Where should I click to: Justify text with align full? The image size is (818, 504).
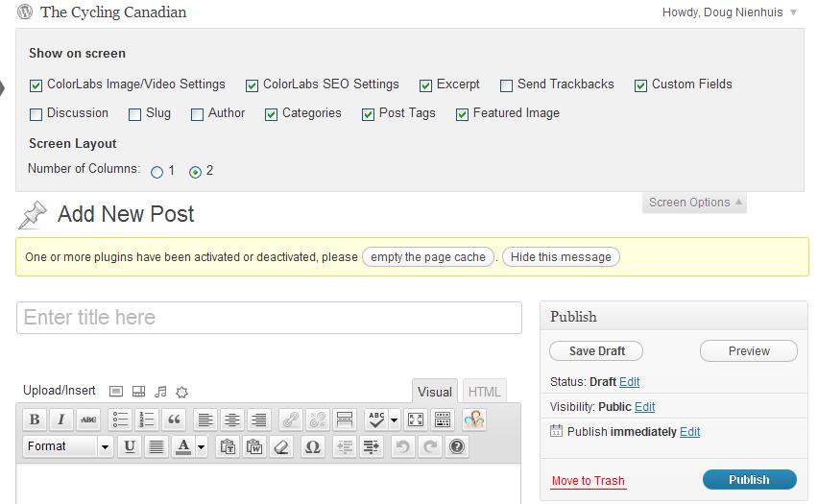[156, 446]
